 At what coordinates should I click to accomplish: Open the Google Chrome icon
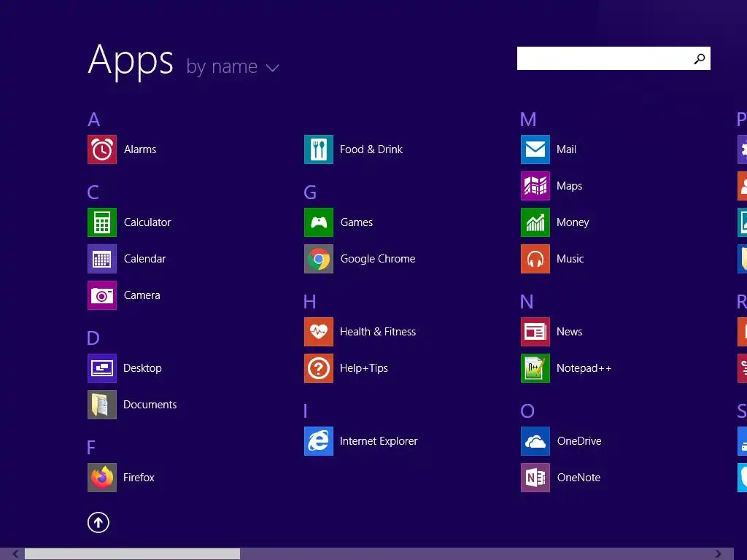[319, 259]
